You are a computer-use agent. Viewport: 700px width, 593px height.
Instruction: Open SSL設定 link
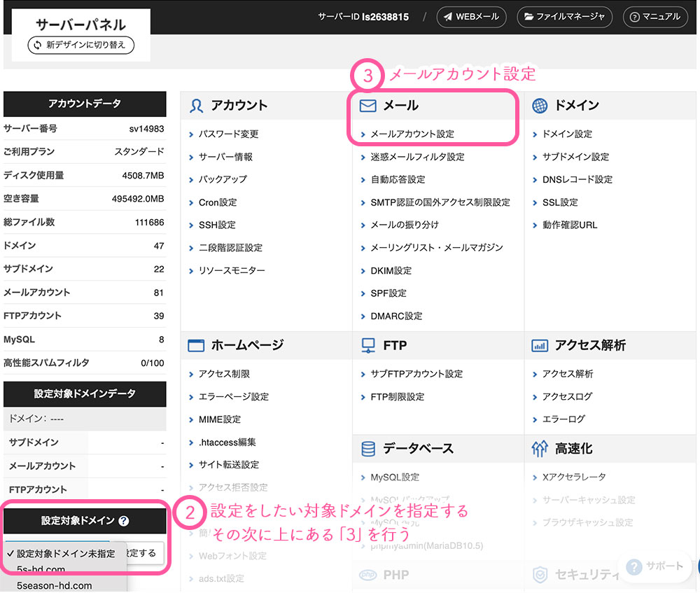pos(560,202)
